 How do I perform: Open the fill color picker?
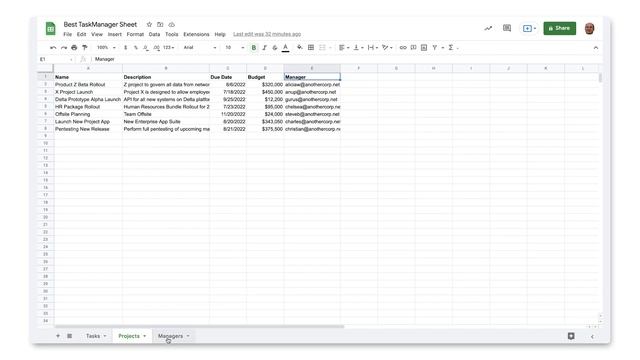point(300,48)
